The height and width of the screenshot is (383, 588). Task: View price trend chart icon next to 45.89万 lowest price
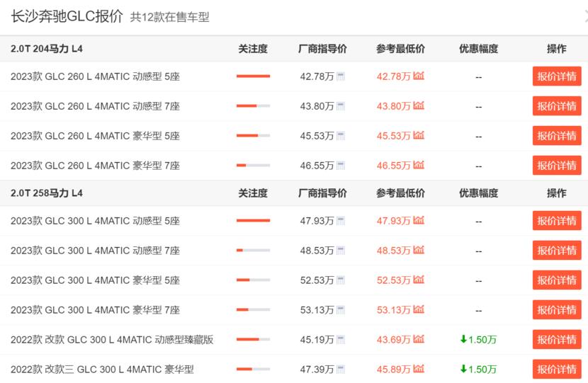pyautogui.click(x=419, y=369)
